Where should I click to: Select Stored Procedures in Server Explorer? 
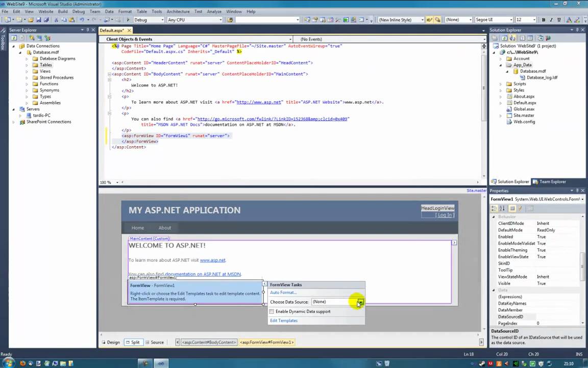(57, 78)
